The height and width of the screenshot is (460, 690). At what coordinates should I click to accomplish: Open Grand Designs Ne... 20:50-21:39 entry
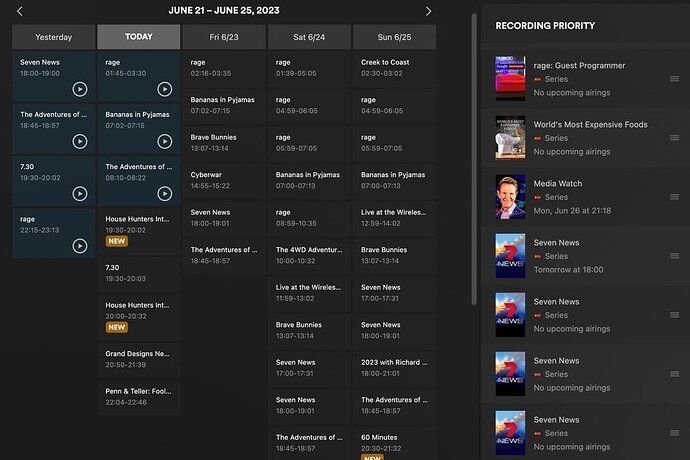[139, 360]
